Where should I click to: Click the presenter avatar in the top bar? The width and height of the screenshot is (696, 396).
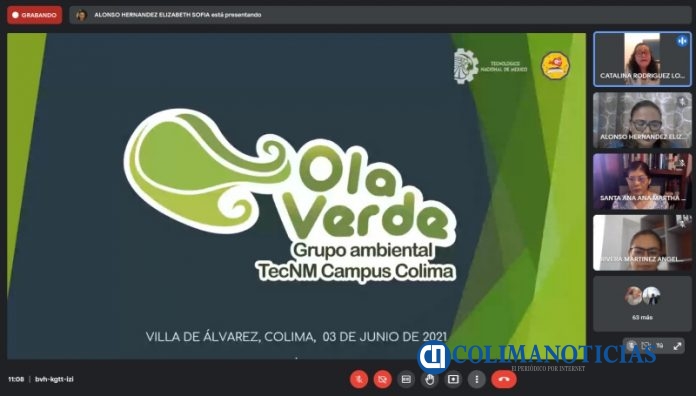[x=81, y=15]
